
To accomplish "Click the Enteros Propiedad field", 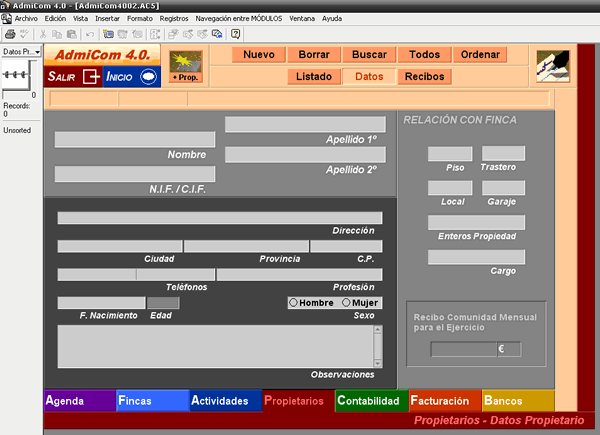I will click(476, 222).
